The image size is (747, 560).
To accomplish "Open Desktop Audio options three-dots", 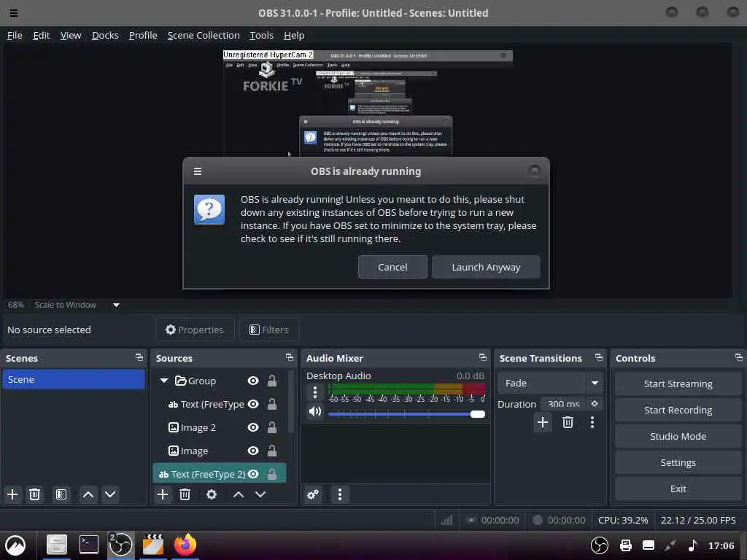I will pos(315,392).
